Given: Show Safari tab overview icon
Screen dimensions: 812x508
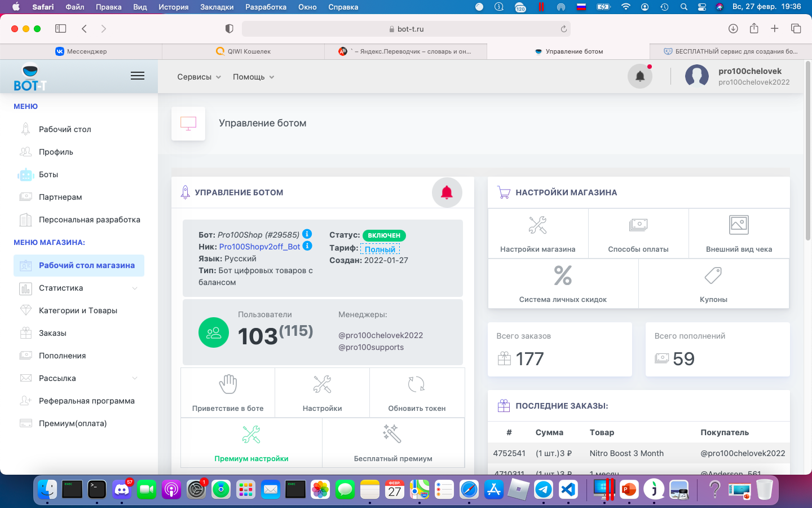Looking at the screenshot, I should [796, 29].
